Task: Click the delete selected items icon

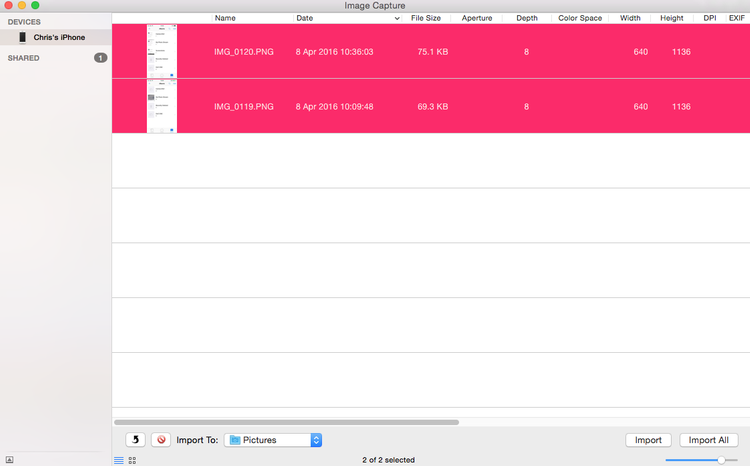Action: [161, 440]
